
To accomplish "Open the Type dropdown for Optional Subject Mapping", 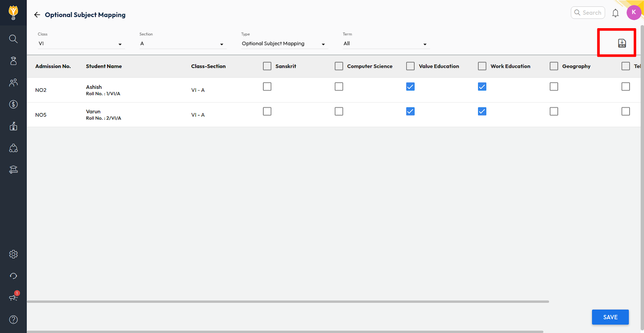I will 284,44.
